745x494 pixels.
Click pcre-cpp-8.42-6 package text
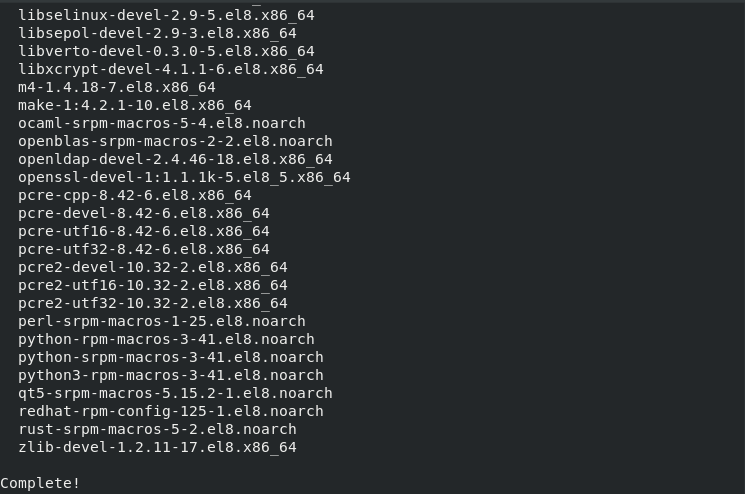pyautogui.click(x=135, y=195)
